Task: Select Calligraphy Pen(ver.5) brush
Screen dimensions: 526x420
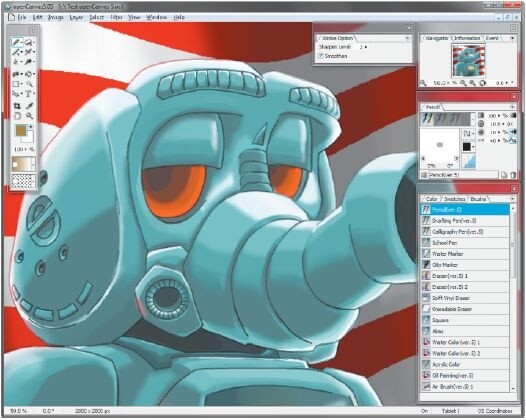Action: click(465, 232)
